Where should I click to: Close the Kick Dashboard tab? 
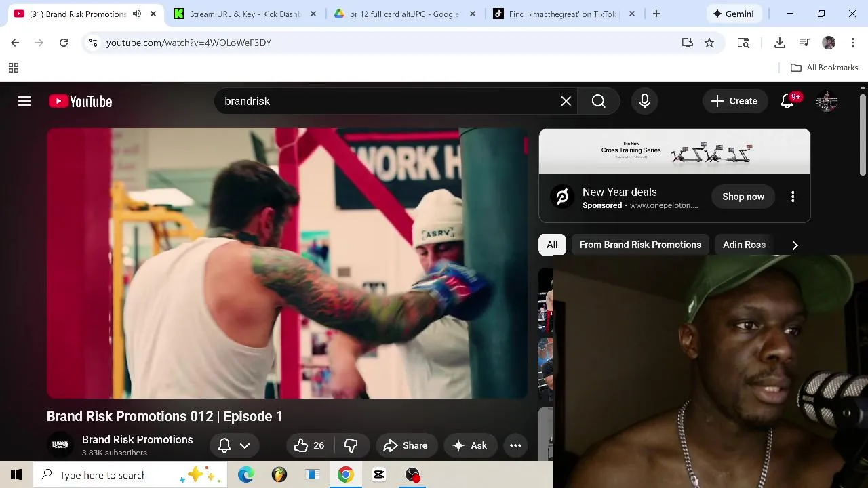click(x=313, y=14)
